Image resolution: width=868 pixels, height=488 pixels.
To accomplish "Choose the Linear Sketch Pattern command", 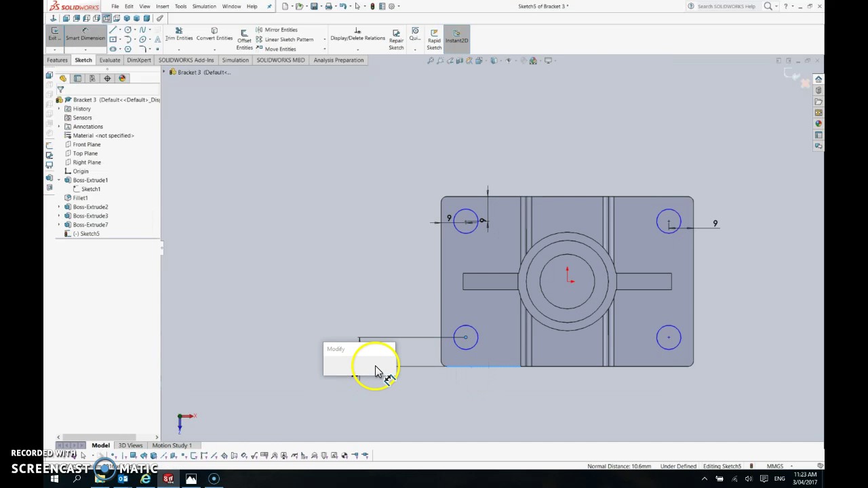I will pyautogui.click(x=284, y=39).
